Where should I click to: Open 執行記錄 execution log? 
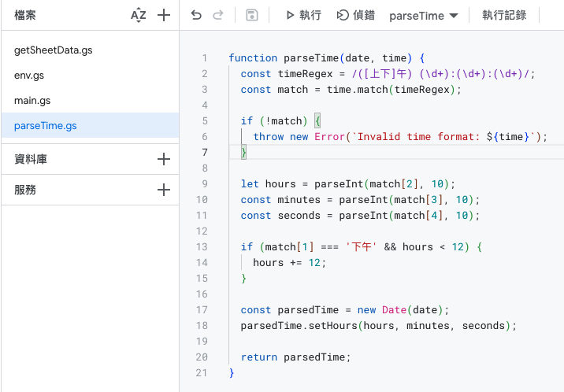(x=504, y=15)
